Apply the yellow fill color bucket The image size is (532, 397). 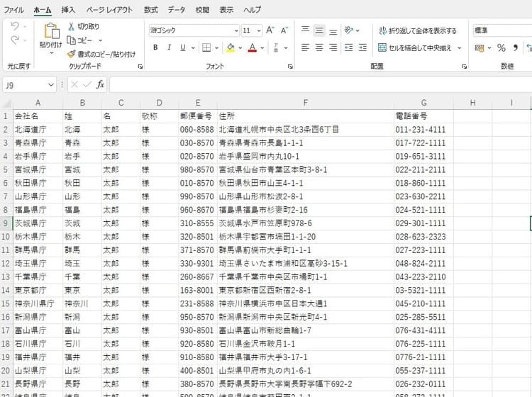(231, 47)
